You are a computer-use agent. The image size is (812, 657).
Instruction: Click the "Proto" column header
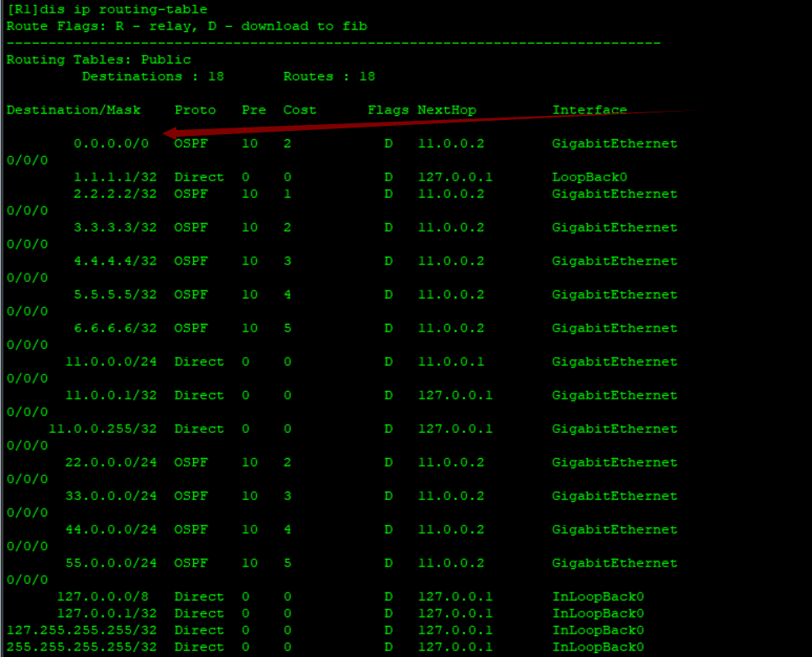pos(195,110)
